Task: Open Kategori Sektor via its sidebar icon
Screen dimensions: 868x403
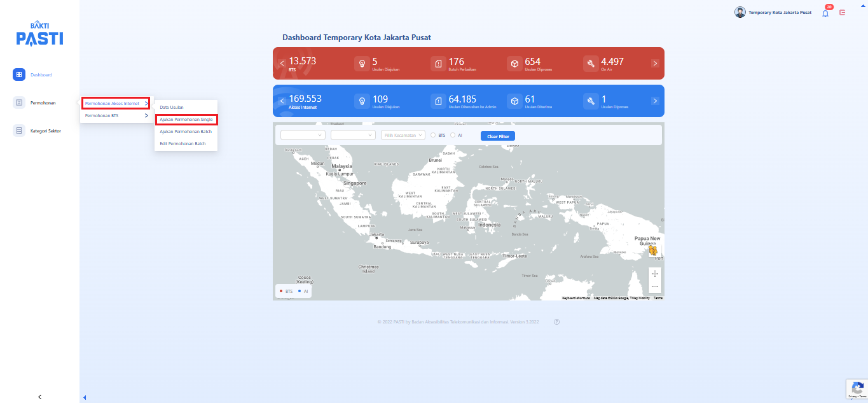Action: 19,131
